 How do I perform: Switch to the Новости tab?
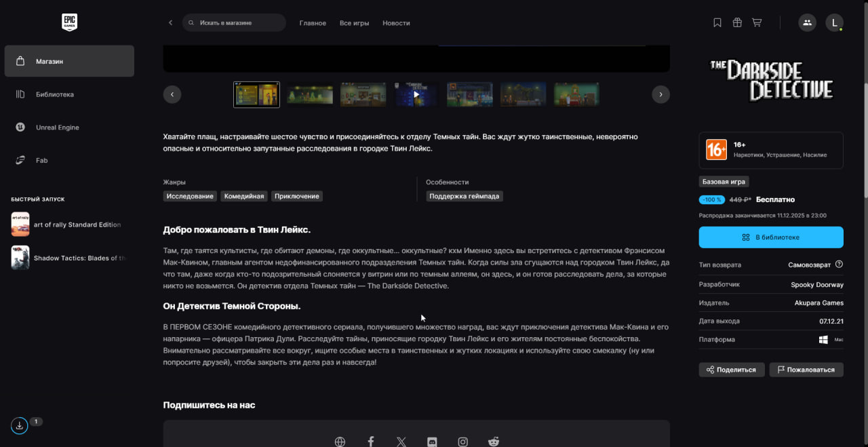(396, 23)
